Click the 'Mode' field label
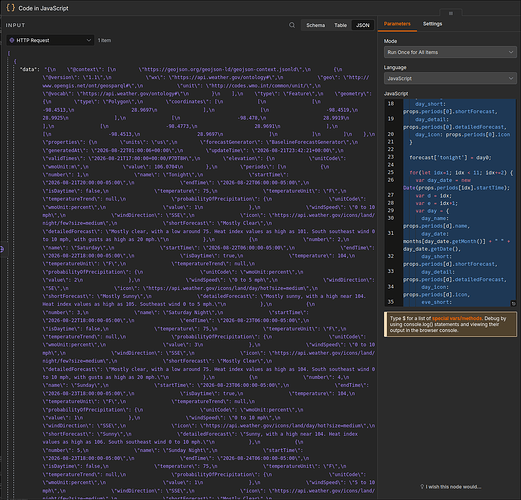Image resolution: width=521 pixels, height=500 pixels. (390, 41)
